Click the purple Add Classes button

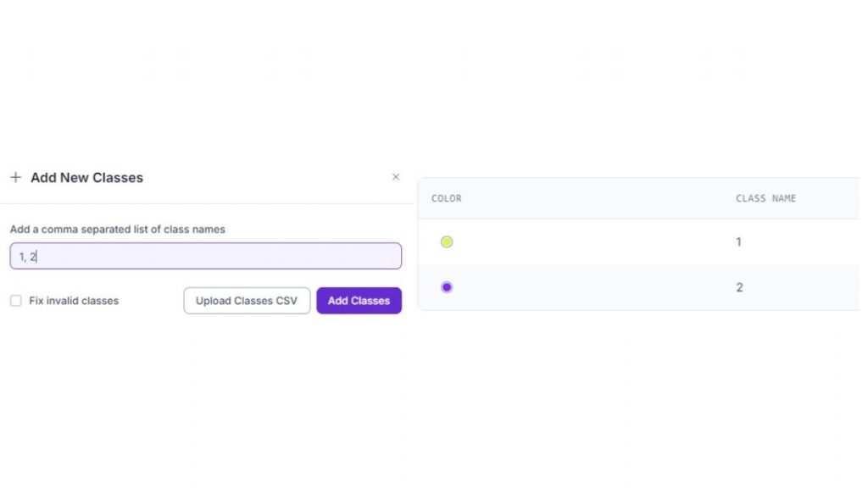tap(359, 301)
